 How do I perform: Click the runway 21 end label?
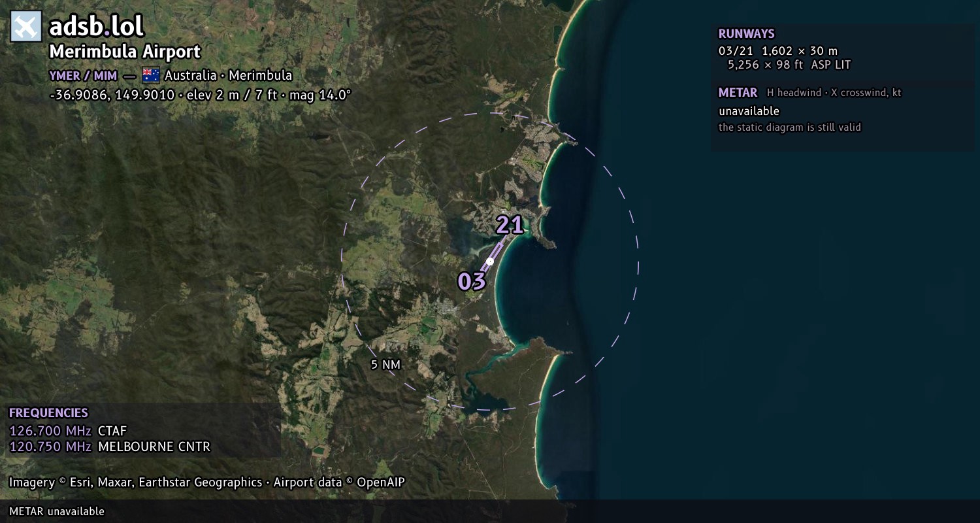pos(510,225)
